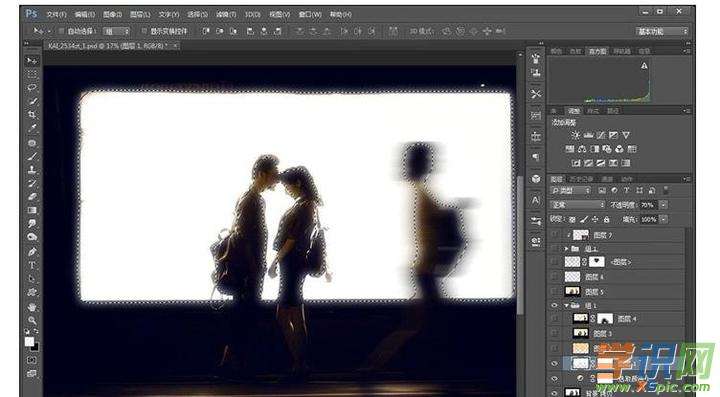
Task: Select the Rectangular Marquee tool
Action: click(32, 74)
